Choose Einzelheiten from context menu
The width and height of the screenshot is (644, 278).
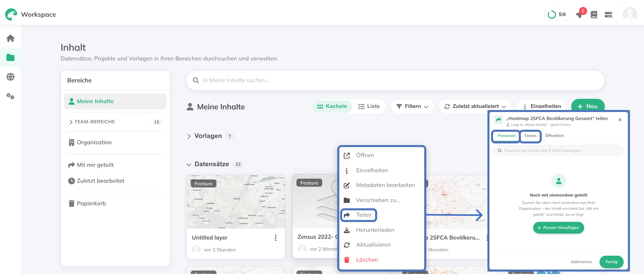382,170
